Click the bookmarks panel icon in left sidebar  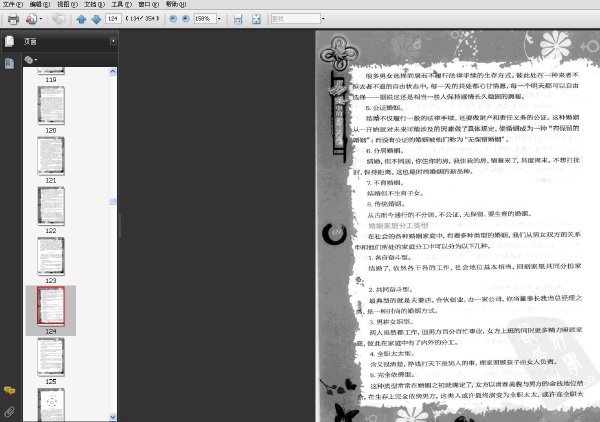point(9,64)
